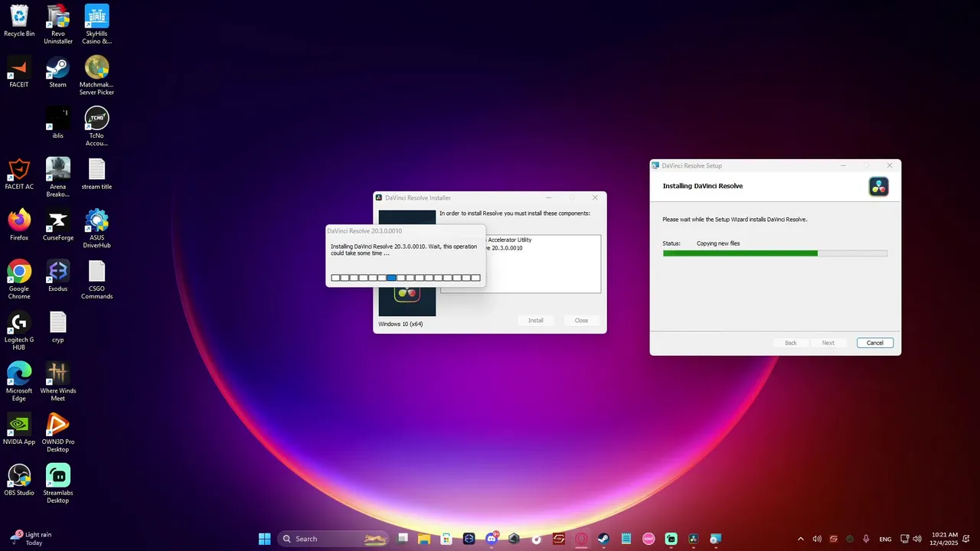Open Opera GX from the taskbar

[581, 539]
